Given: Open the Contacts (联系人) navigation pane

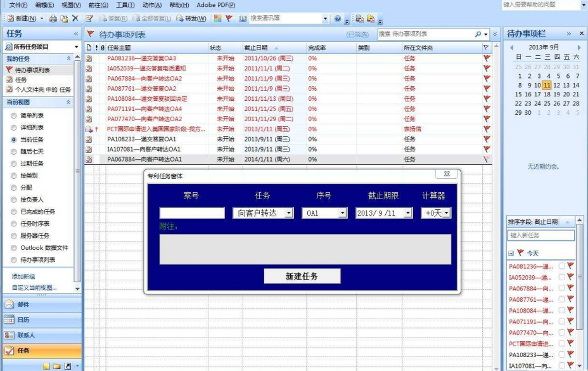Looking at the screenshot, I should 42,335.
